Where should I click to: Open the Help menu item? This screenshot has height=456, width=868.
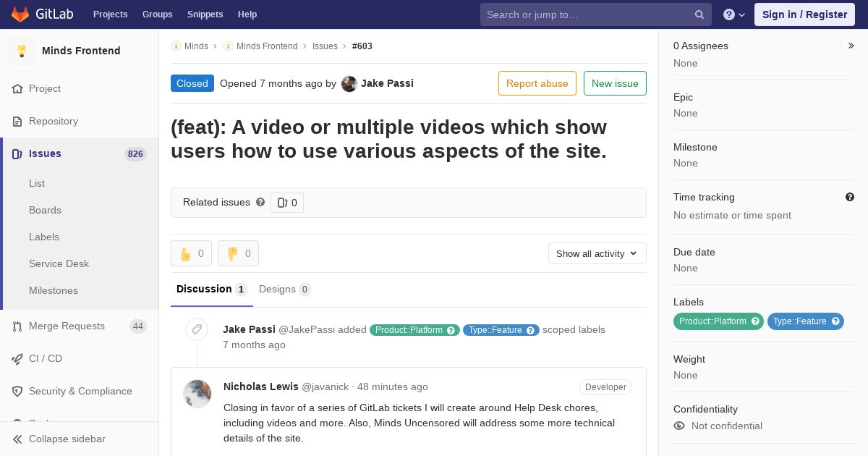pos(247,14)
